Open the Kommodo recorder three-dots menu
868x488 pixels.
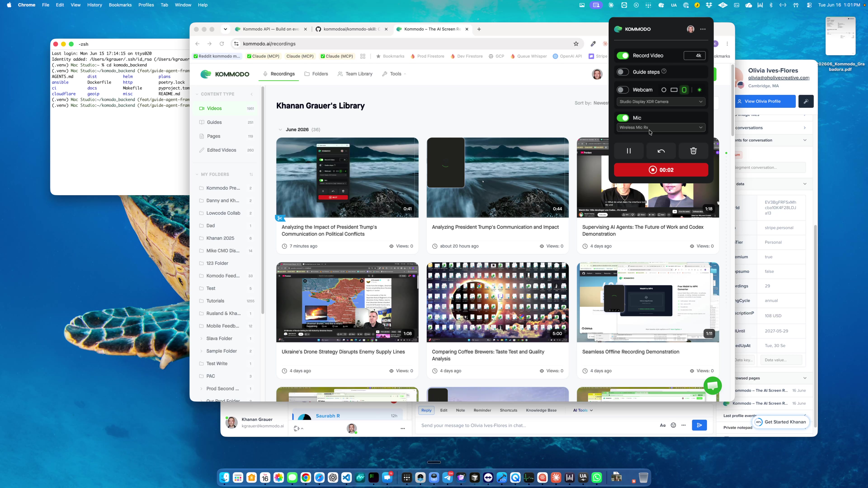(703, 29)
